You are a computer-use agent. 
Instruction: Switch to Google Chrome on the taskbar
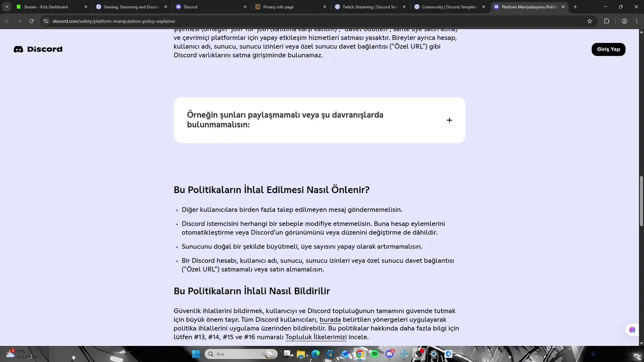click(x=359, y=354)
